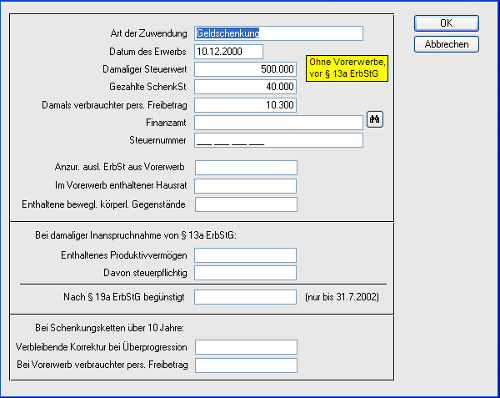Select Damals verbrauchter pers. Freibetrag field
Screen dimensions: 500x398
(x=246, y=105)
